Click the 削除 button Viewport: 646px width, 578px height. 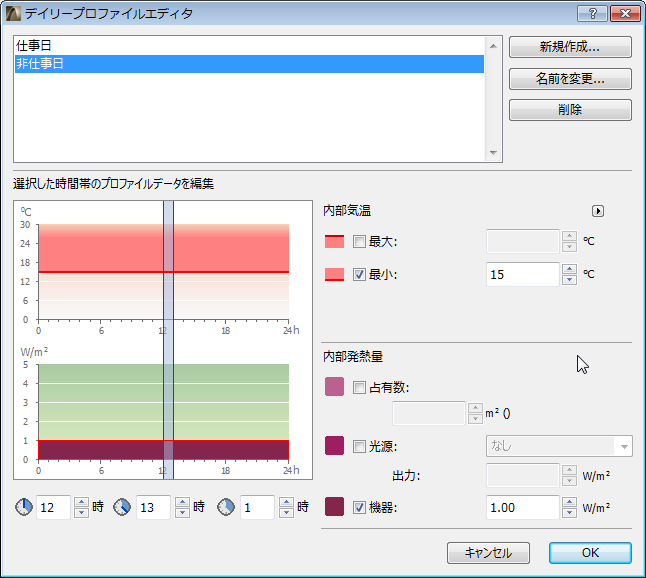570,110
